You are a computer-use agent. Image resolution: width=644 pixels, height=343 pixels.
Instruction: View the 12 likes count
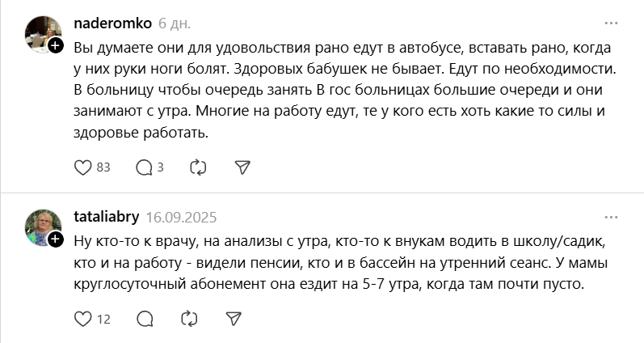(103, 319)
